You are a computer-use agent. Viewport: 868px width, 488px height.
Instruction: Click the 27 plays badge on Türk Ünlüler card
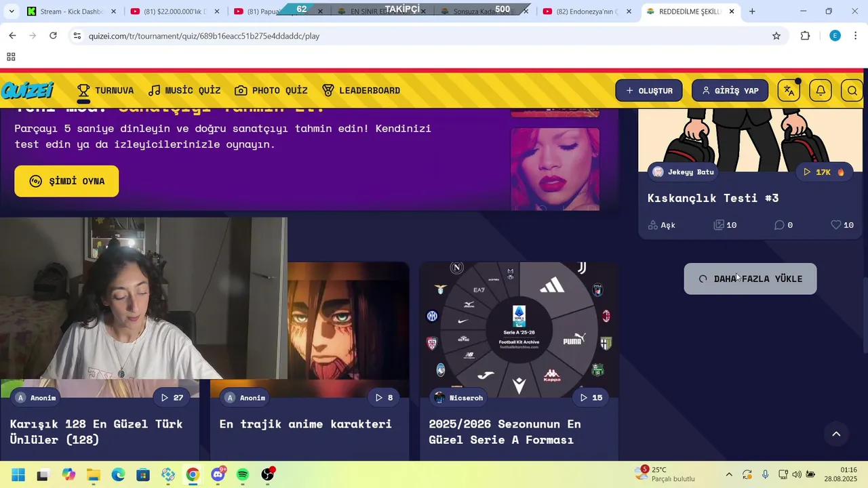(x=172, y=398)
